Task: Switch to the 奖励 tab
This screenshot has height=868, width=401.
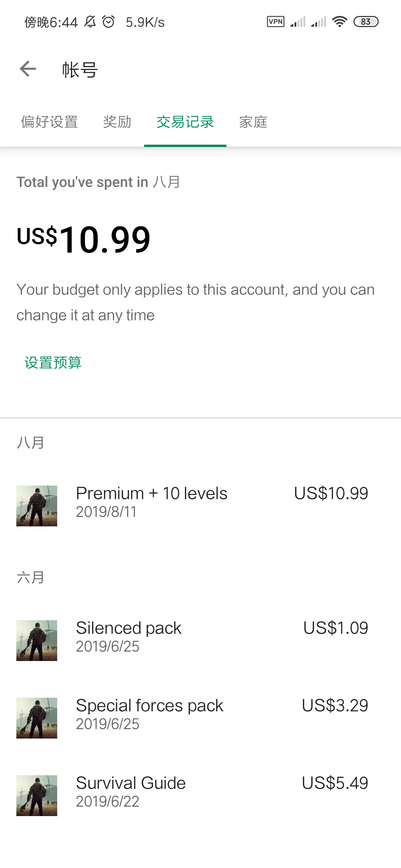Action: coord(117,122)
